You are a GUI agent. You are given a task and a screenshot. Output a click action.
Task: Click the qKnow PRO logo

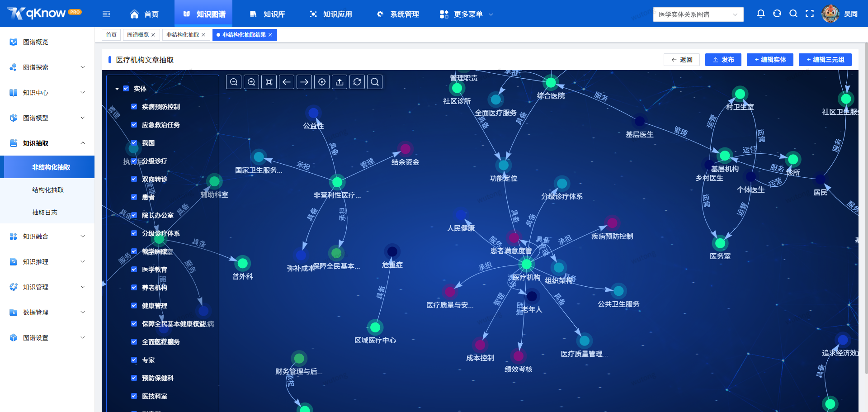click(x=44, y=13)
